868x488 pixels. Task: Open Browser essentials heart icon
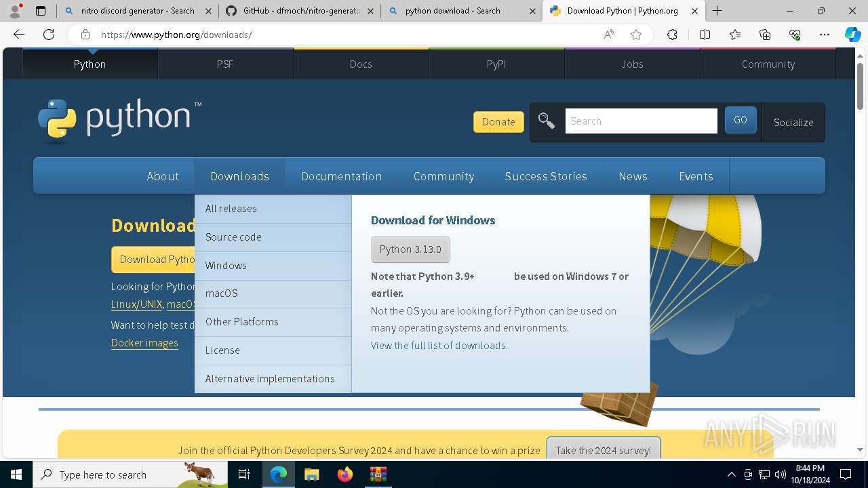(x=795, y=35)
